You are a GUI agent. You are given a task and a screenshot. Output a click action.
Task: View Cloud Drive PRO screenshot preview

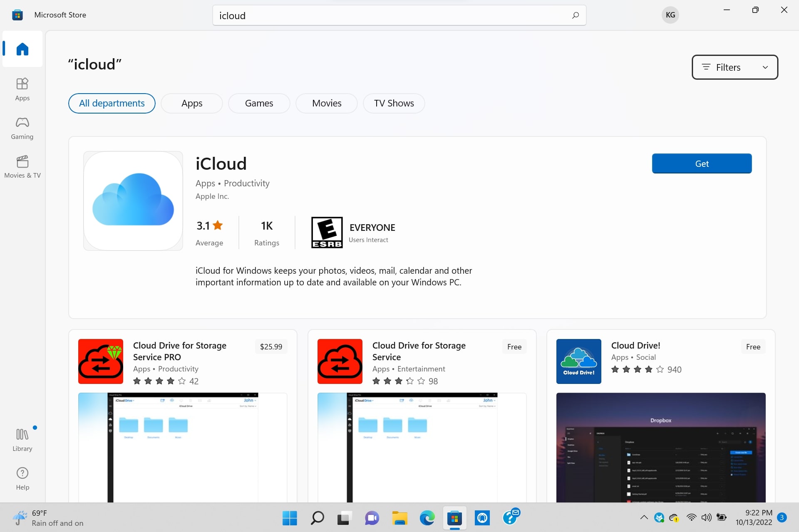pyautogui.click(x=183, y=447)
